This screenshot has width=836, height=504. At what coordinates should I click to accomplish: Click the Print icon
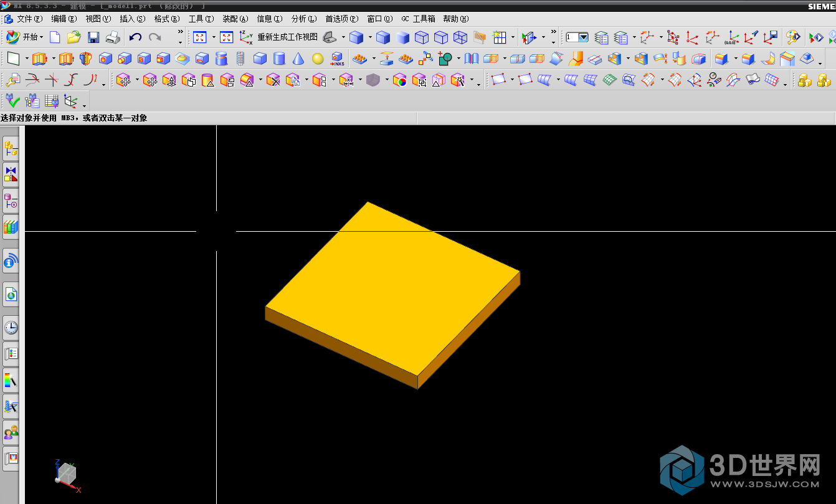(113, 37)
